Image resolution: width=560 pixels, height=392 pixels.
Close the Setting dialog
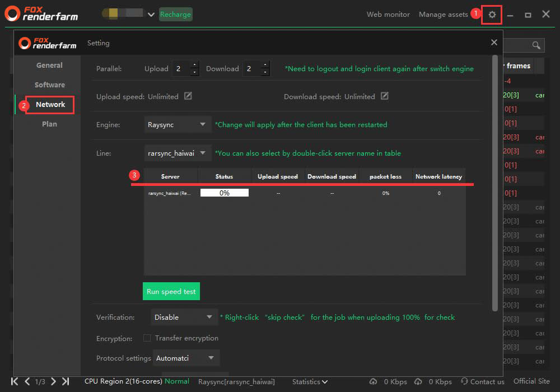pos(494,43)
